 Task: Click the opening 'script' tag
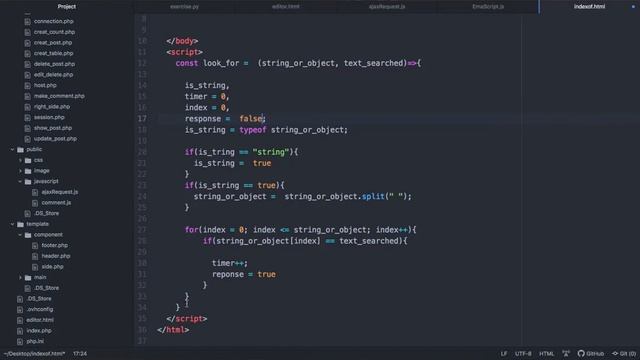(x=184, y=52)
